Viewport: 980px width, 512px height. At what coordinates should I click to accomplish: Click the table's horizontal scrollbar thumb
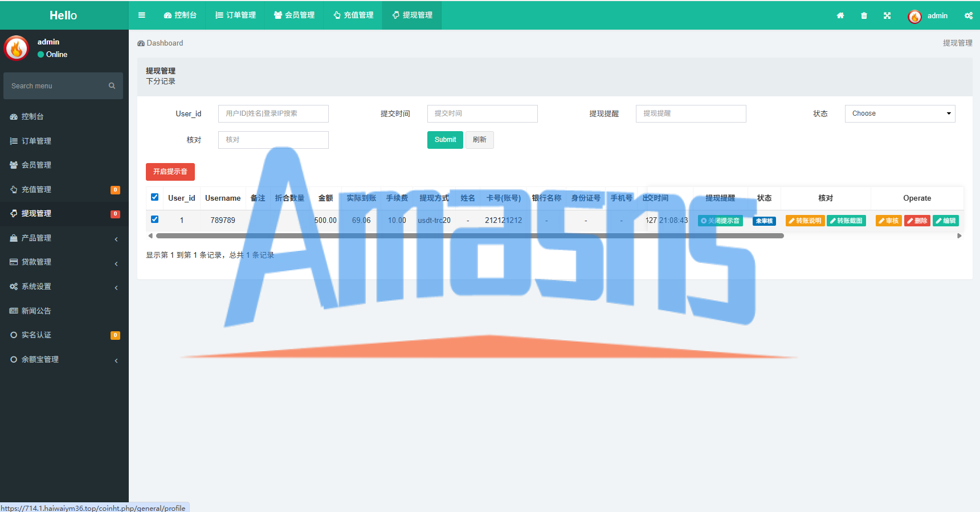pyautogui.click(x=470, y=235)
